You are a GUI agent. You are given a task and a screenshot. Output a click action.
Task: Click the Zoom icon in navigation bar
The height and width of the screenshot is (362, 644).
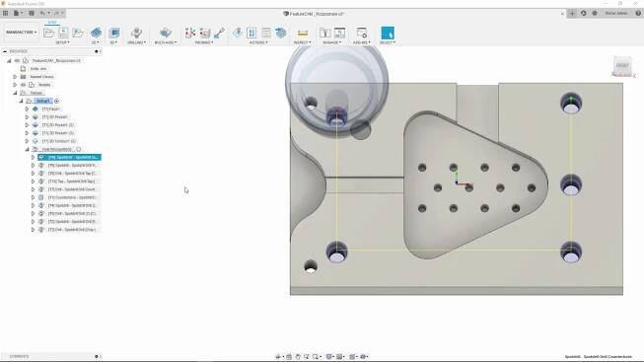tap(307, 357)
